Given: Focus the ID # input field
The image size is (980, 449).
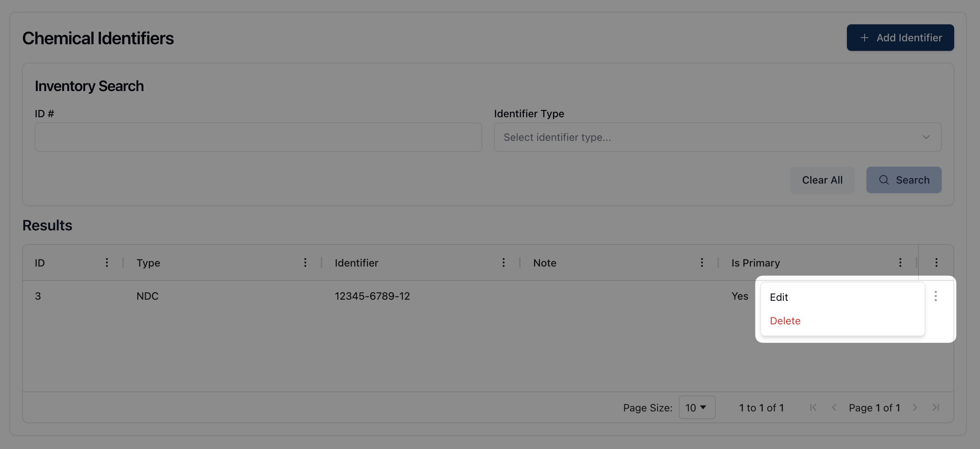Looking at the screenshot, I should coord(258,137).
